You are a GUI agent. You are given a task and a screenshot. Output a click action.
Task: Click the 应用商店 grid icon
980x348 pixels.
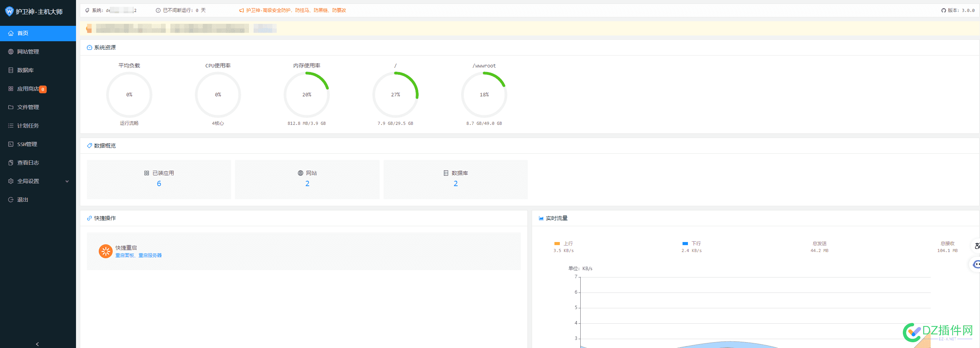[11, 89]
